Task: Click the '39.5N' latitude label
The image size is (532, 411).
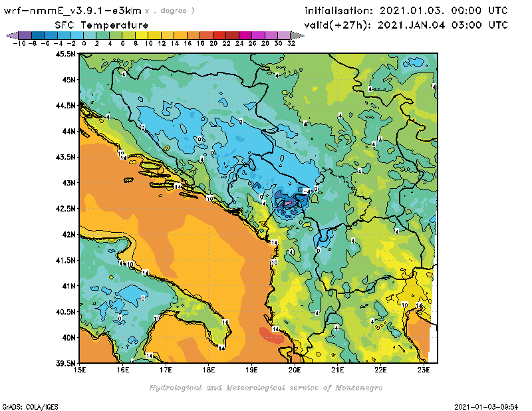Action: click(65, 364)
